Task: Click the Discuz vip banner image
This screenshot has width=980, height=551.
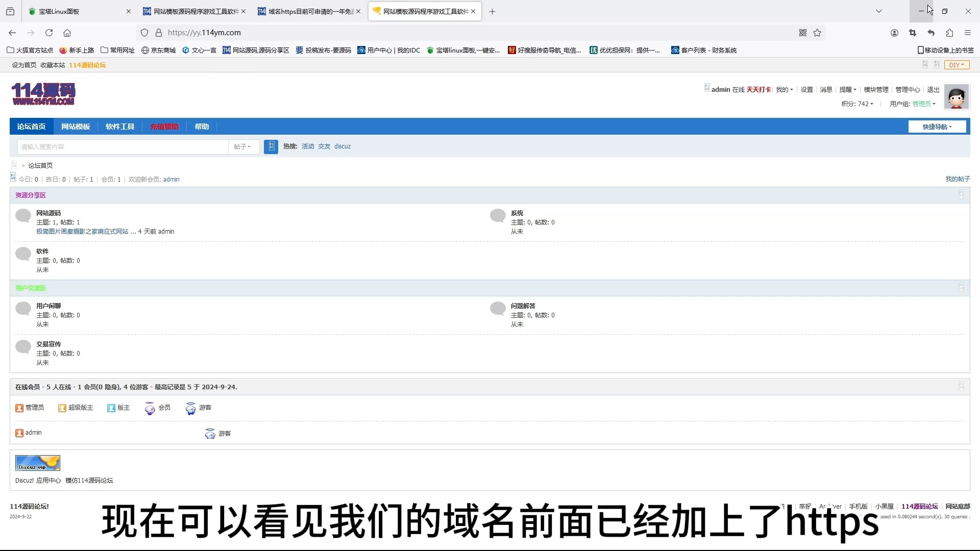Action: [x=38, y=463]
